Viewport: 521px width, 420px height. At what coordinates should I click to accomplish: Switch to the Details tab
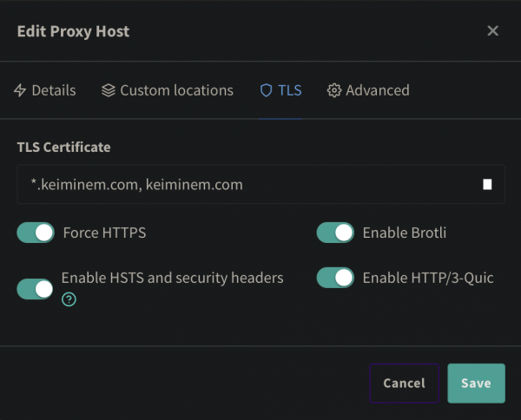pos(53,90)
